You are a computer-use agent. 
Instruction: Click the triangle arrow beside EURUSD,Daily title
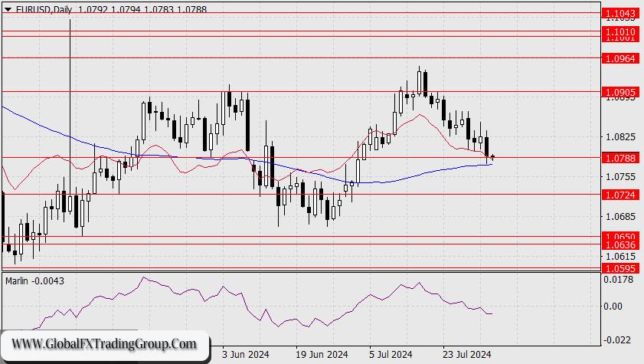(x=8, y=9)
